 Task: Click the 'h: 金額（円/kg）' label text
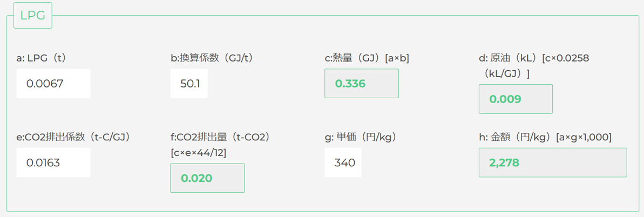516,137
